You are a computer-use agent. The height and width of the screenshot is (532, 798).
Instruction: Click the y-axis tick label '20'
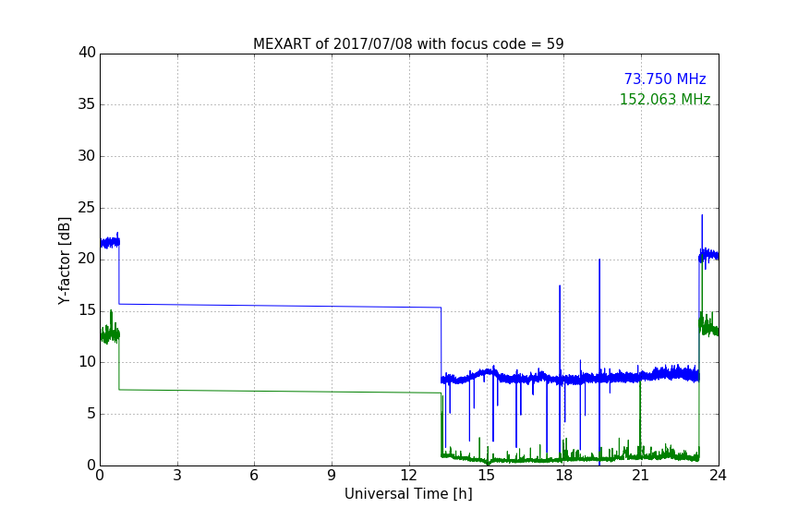tap(87, 260)
